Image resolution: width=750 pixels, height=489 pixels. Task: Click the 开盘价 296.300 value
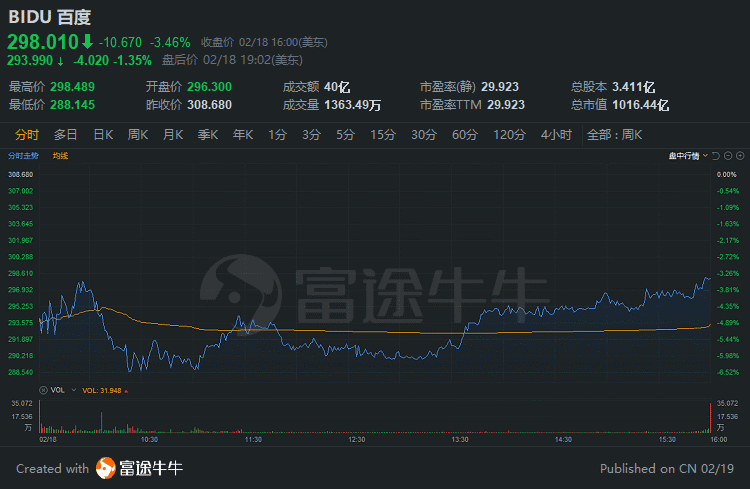tap(209, 87)
